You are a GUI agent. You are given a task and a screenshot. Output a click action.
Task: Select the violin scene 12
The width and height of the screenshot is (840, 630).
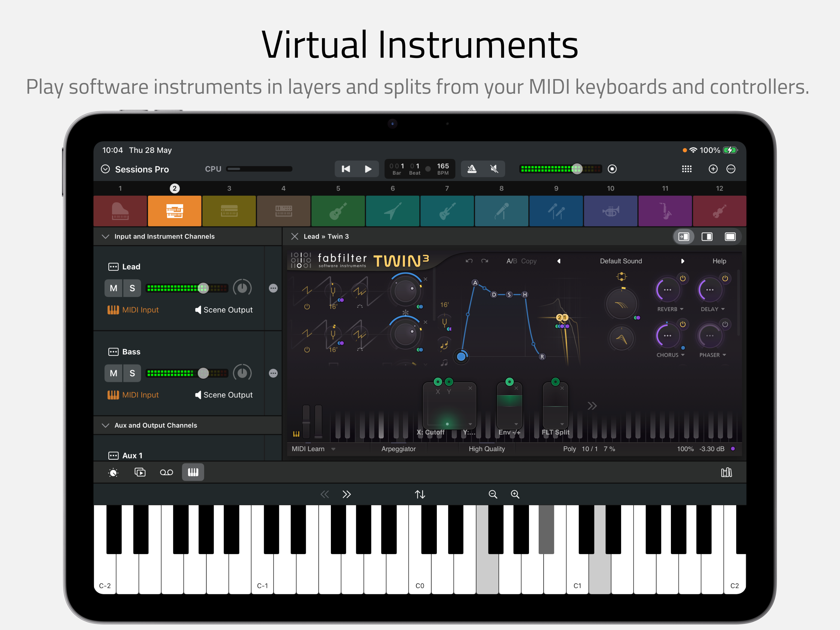tap(719, 211)
